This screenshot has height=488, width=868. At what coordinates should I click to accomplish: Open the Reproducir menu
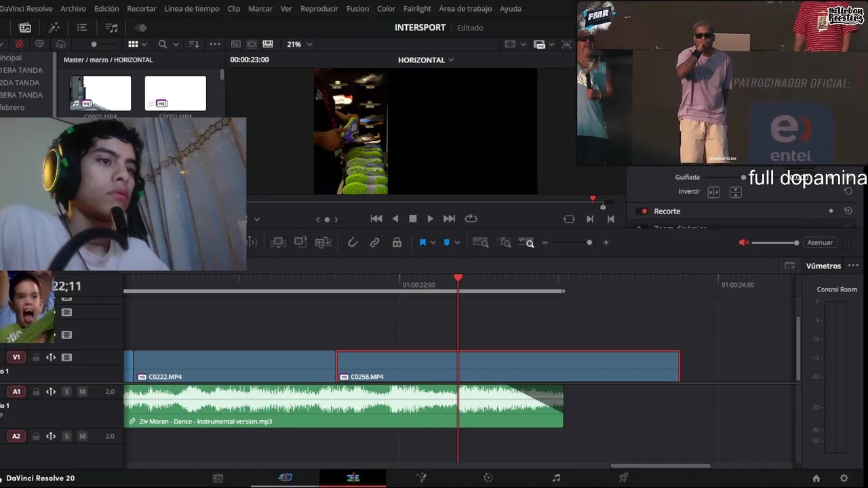point(319,9)
